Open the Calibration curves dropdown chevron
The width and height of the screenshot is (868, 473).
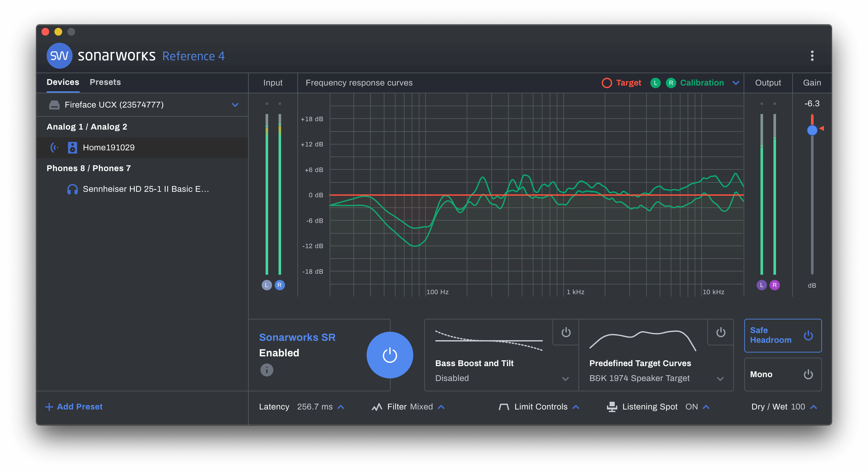pos(736,83)
